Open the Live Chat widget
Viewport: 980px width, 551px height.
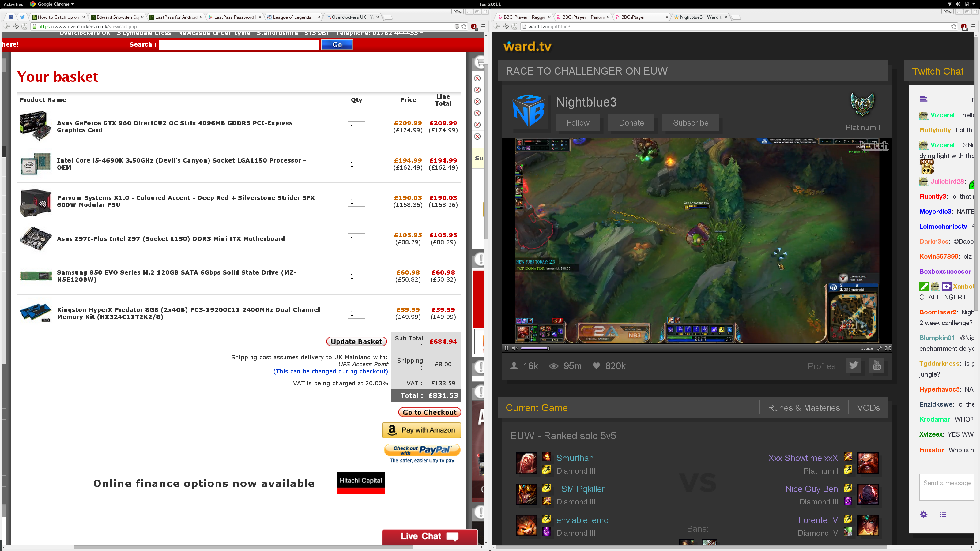[x=429, y=536]
